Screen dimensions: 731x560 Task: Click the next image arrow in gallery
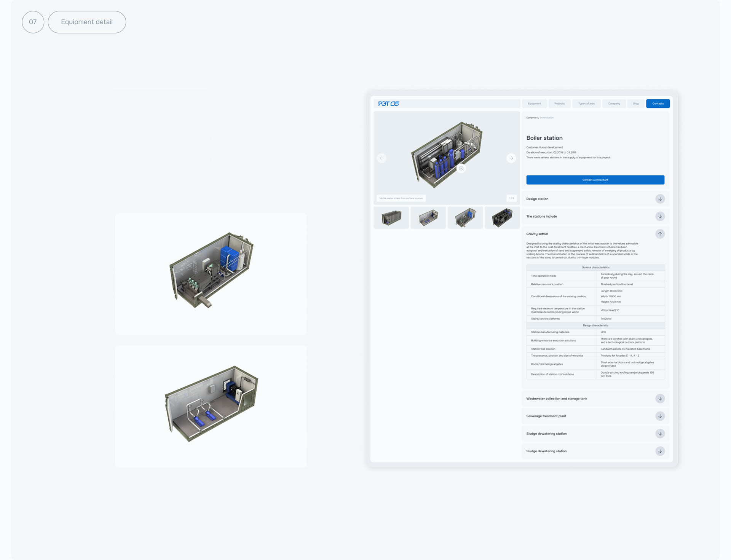[x=511, y=158]
